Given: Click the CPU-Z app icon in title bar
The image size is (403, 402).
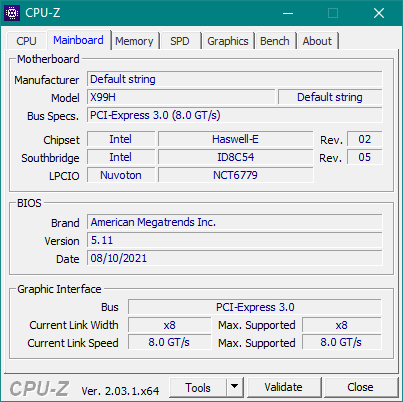Looking at the screenshot, I should [x=12, y=13].
